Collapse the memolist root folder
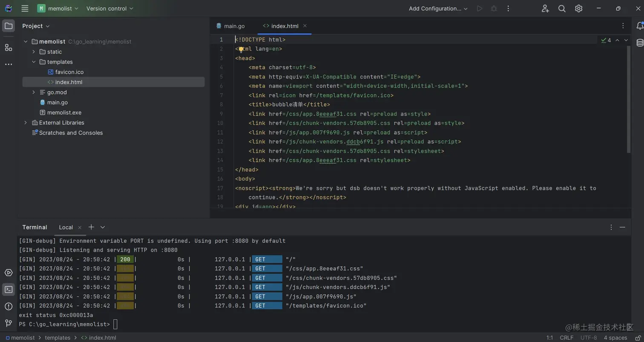 pyautogui.click(x=26, y=42)
